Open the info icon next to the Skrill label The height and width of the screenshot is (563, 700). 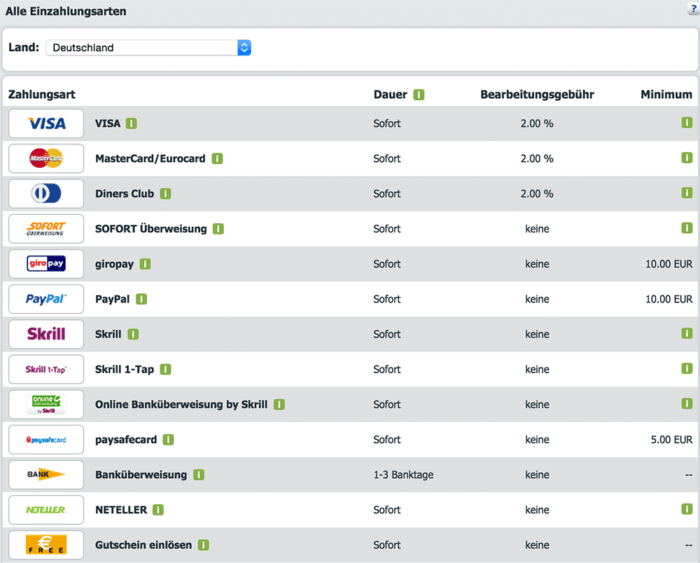coord(133,334)
